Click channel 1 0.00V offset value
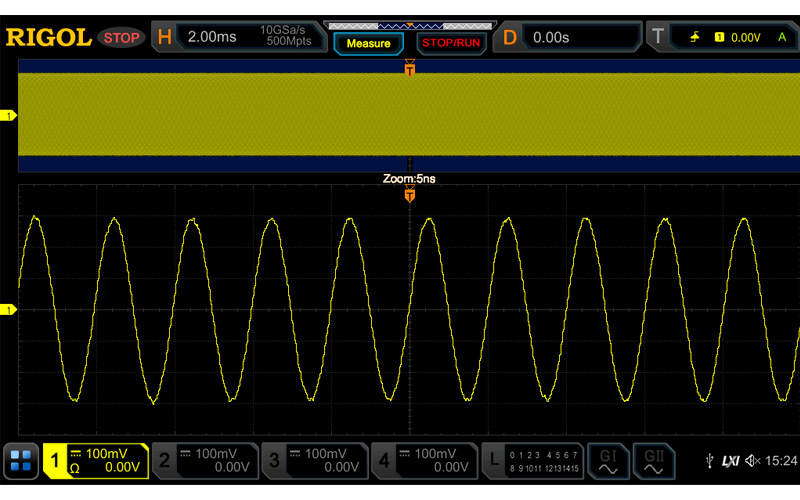 coord(122,467)
